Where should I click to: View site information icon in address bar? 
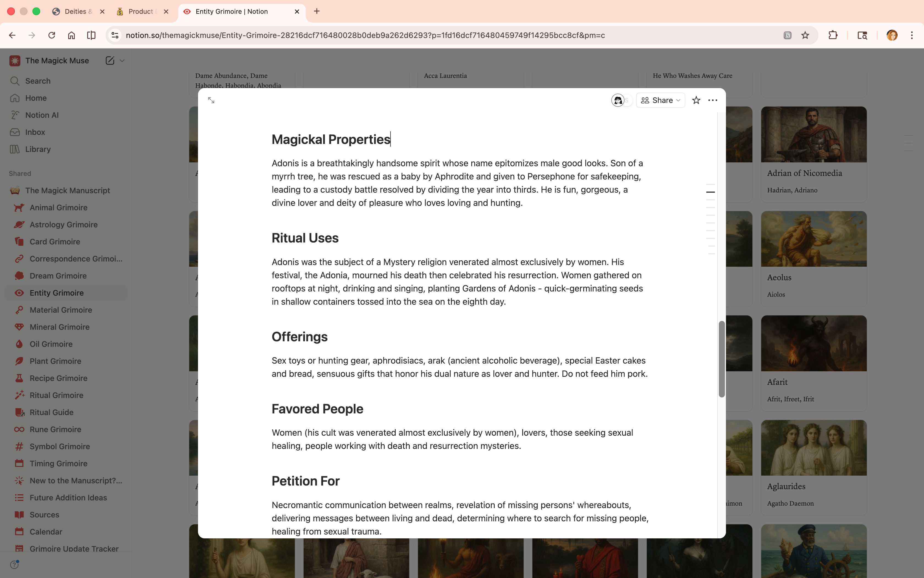click(x=115, y=35)
